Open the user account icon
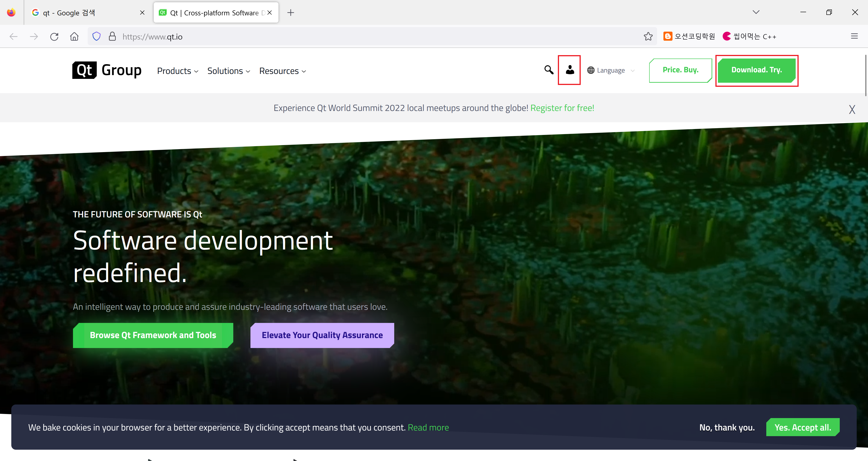868x461 pixels. (x=569, y=70)
